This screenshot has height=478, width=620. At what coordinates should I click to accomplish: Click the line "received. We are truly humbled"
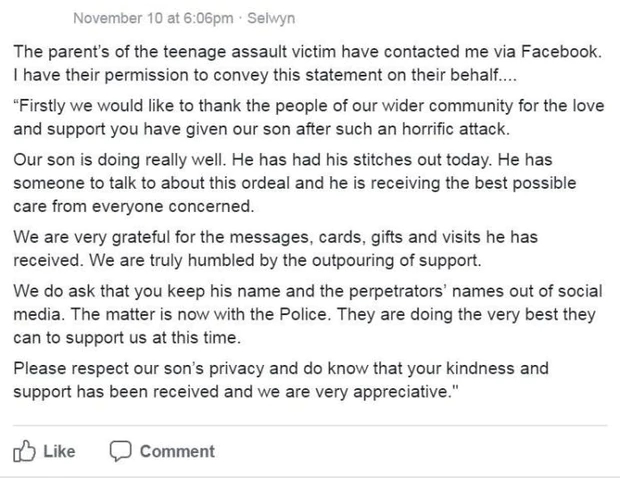click(x=248, y=261)
